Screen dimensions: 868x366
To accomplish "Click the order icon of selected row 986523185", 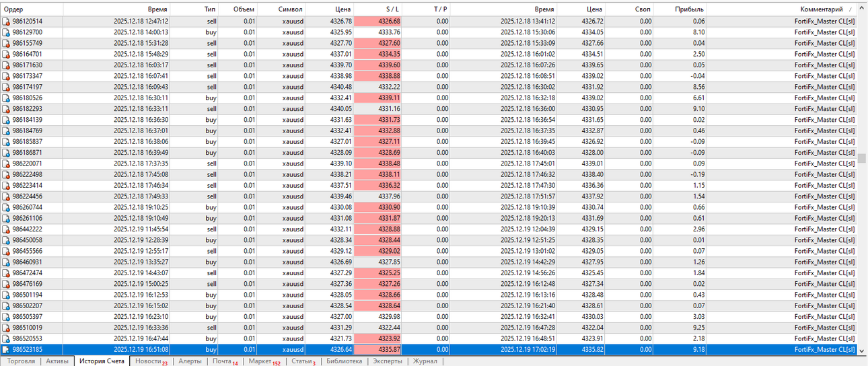I will pos(6,350).
